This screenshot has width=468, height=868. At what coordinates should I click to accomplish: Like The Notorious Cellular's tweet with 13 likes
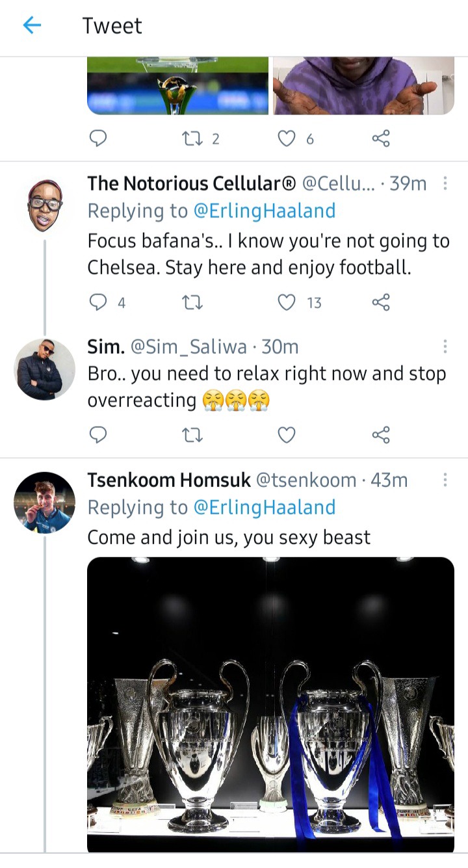point(287,302)
